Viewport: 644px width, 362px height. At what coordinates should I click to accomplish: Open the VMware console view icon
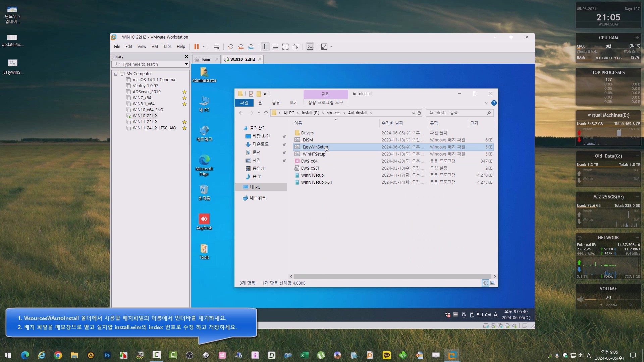310,47
